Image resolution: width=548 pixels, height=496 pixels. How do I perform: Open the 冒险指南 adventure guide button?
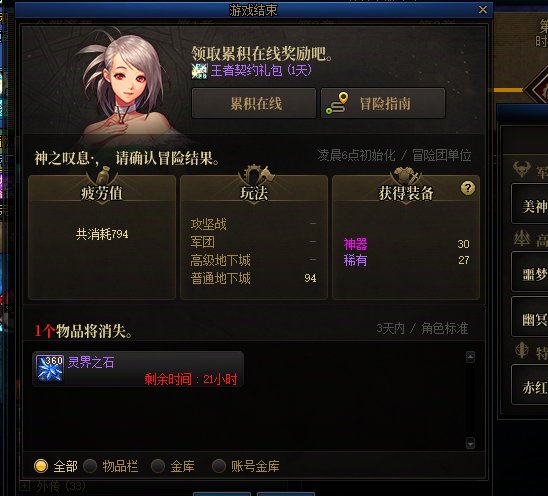coord(383,103)
